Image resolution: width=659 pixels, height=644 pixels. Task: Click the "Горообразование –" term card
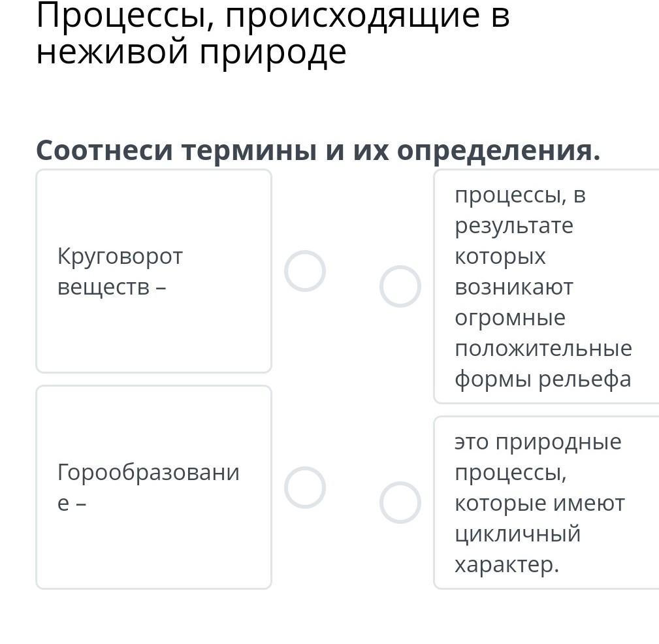153,487
